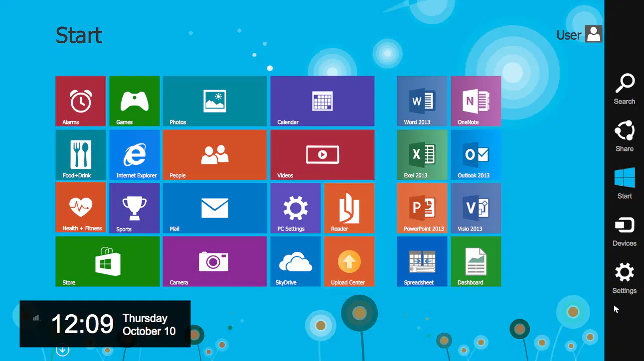This screenshot has width=644, height=361.
Task: Open the Store tile
Action: pyautogui.click(x=108, y=261)
